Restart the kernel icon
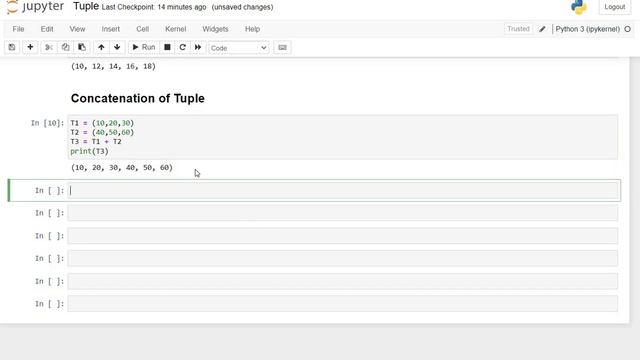 tap(182, 47)
